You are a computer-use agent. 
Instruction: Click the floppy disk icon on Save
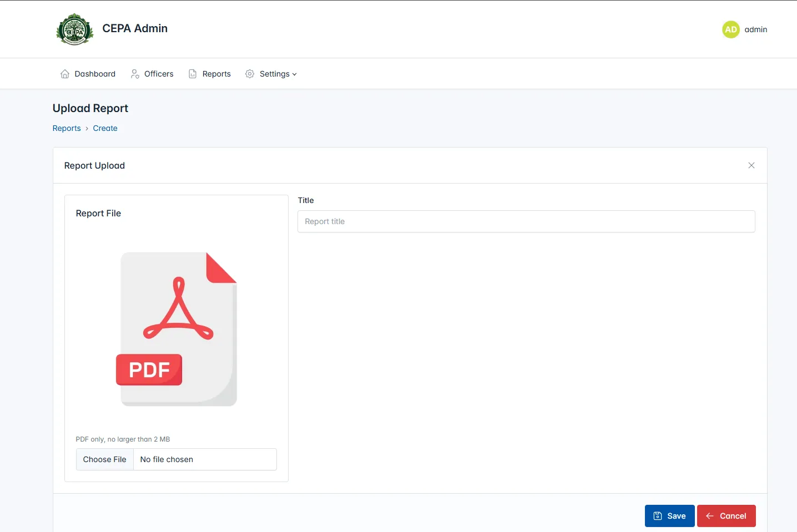click(658, 516)
